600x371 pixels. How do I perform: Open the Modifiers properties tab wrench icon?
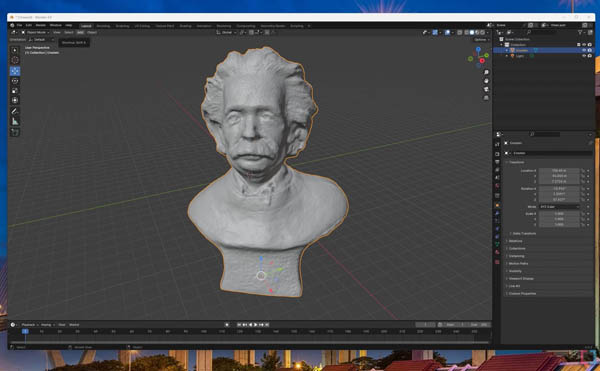pos(497,213)
